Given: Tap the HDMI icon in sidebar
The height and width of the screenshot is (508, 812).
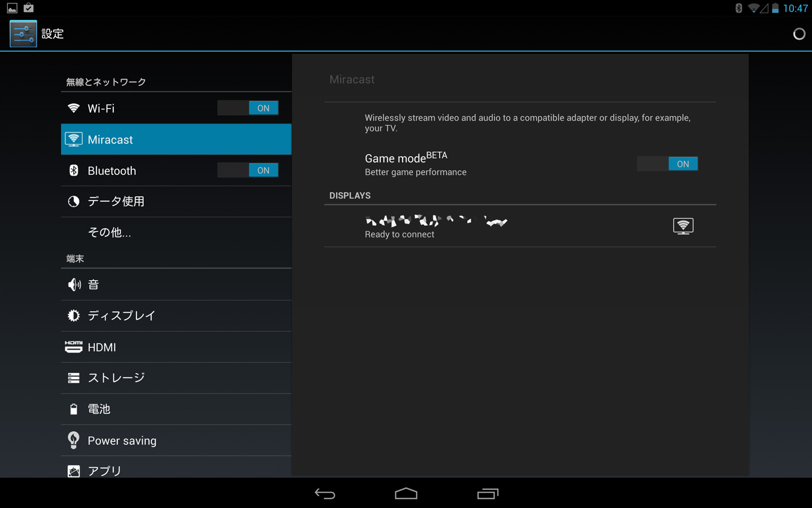Looking at the screenshot, I should [73, 347].
